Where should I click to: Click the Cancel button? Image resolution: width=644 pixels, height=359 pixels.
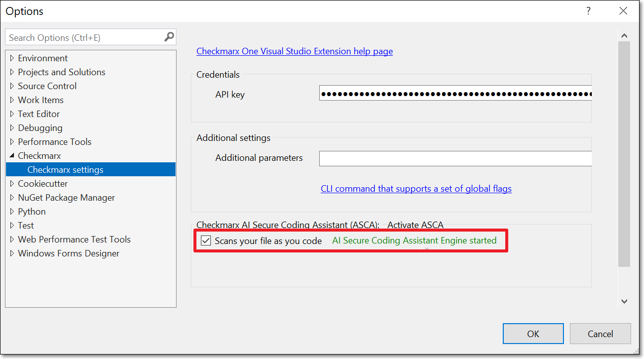click(600, 334)
